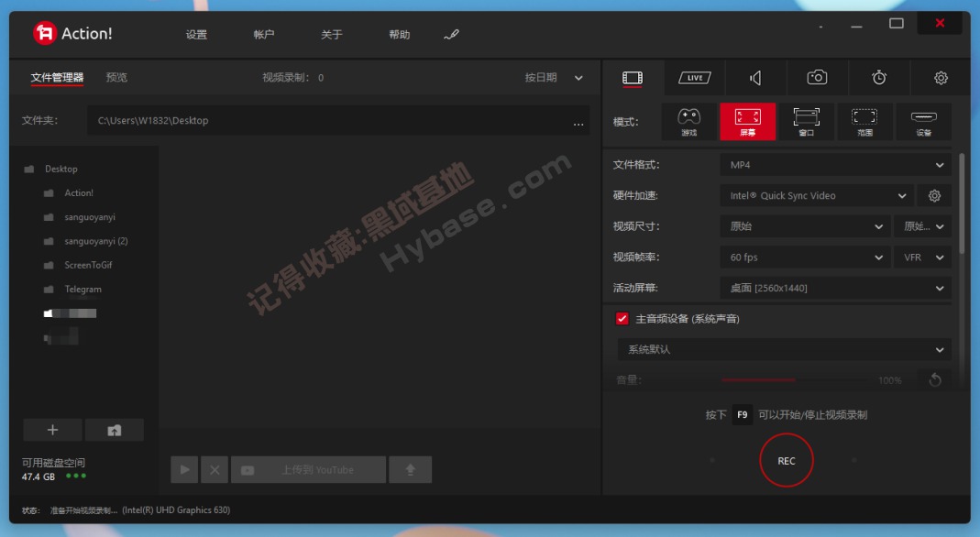The image size is (980, 537).
Task: Open the gear settings tab
Action: pos(941,77)
